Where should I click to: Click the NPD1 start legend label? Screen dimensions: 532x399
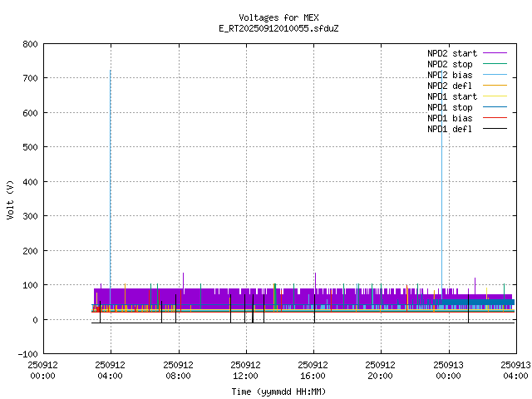451,96
